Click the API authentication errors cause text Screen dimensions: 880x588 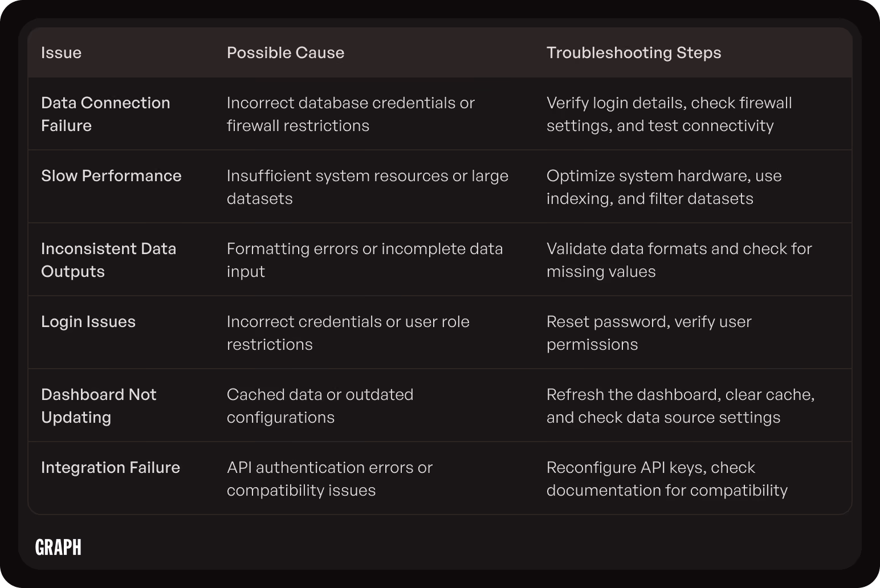[329, 479]
